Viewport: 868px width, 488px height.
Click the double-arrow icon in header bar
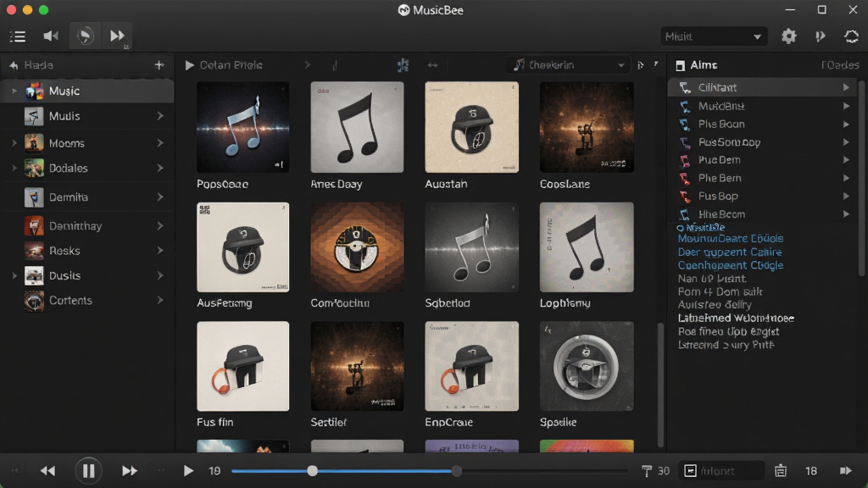[432, 65]
